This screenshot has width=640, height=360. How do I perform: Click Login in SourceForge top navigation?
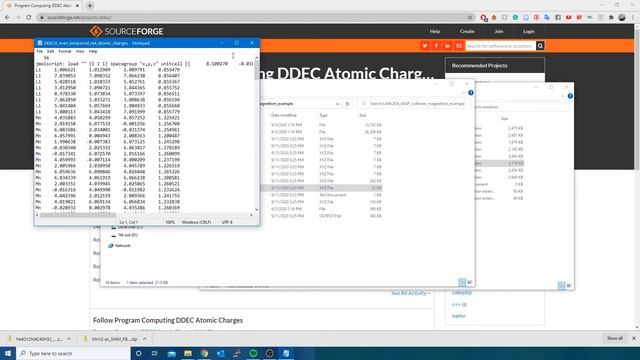coord(529,31)
